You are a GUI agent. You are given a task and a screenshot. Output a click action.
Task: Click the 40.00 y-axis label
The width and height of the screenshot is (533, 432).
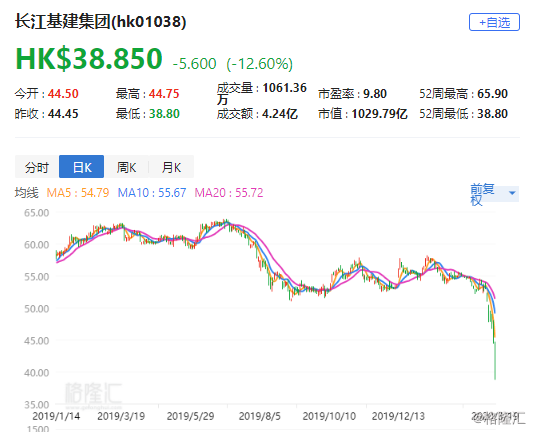pyautogui.click(x=36, y=373)
